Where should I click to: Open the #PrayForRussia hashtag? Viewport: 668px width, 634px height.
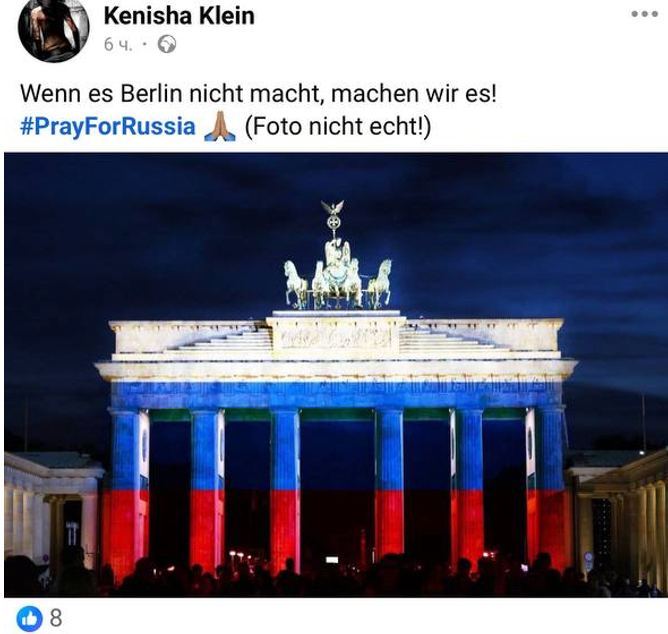pos(108,127)
